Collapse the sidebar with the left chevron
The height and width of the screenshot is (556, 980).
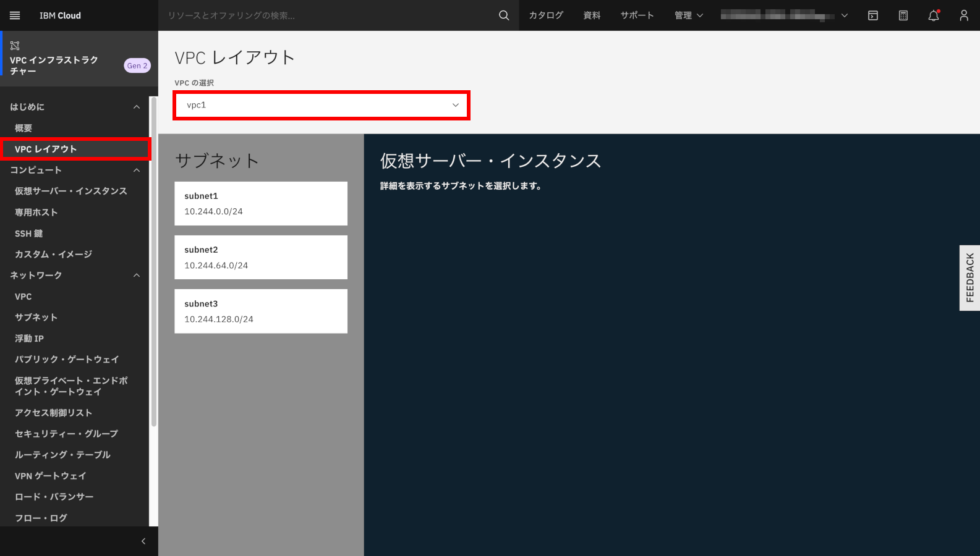click(x=143, y=541)
